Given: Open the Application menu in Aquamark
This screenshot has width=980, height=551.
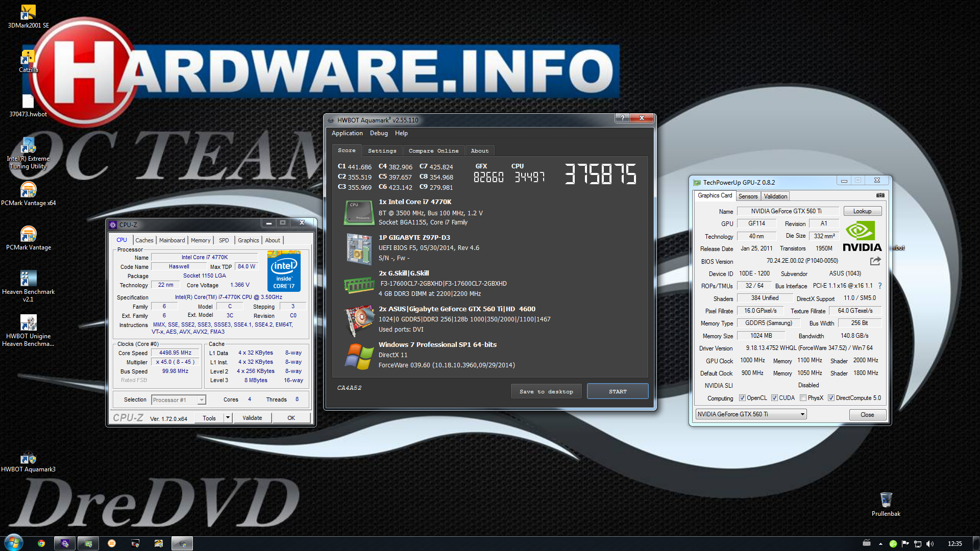Looking at the screenshot, I should [347, 133].
